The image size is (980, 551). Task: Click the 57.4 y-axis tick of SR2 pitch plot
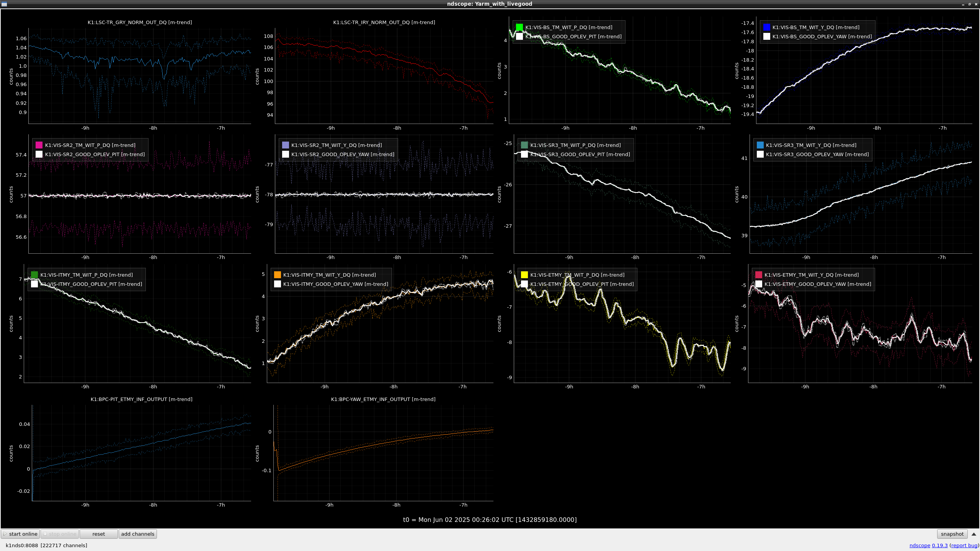[x=21, y=155]
